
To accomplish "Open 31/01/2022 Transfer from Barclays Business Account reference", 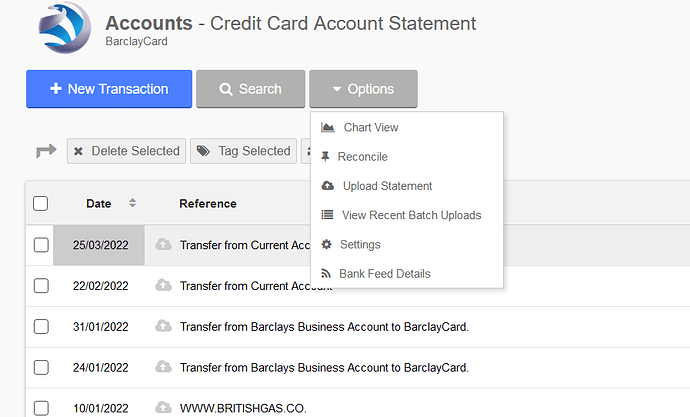I will pyautogui.click(x=324, y=327).
